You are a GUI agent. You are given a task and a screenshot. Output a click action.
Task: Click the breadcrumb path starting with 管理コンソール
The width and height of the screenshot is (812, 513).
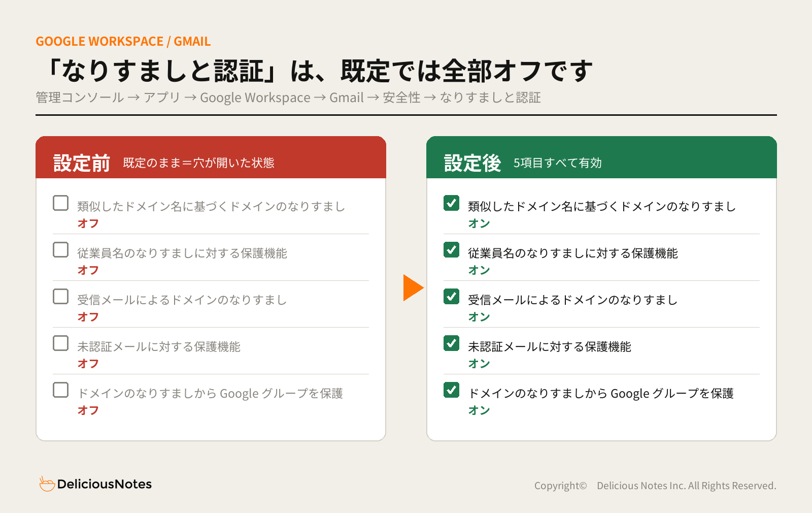click(288, 98)
